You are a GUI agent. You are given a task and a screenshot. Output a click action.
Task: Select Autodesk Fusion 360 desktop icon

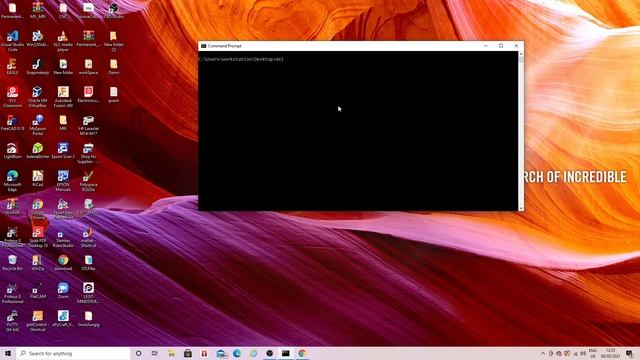point(63,97)
